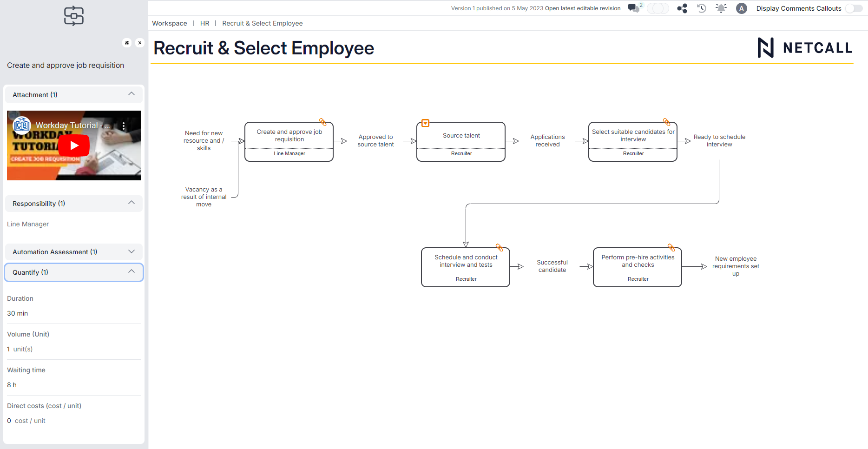Click the fullscreen icon on the side panel
This screenshot has width=868, height=449.
[126, 42]
